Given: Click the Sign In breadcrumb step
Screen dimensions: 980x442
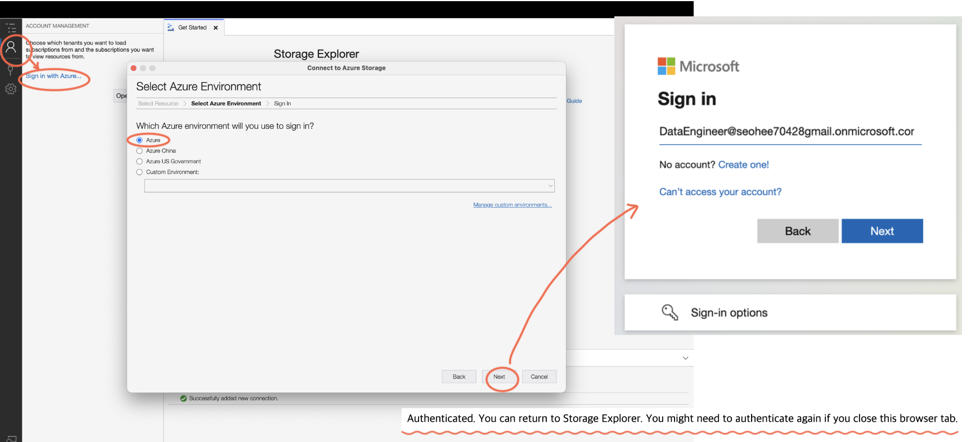Looking at the screenshot, I should [282, 104].
